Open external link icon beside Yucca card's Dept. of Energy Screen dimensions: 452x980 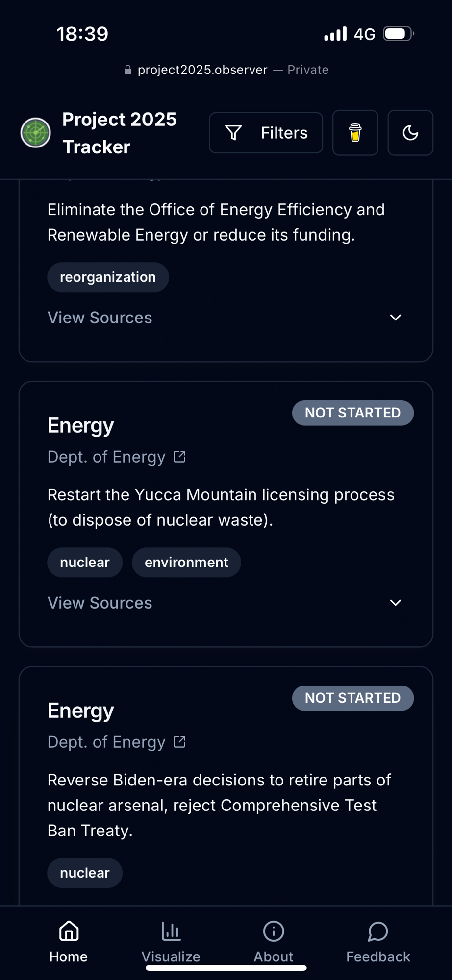[x=179, y=457]
